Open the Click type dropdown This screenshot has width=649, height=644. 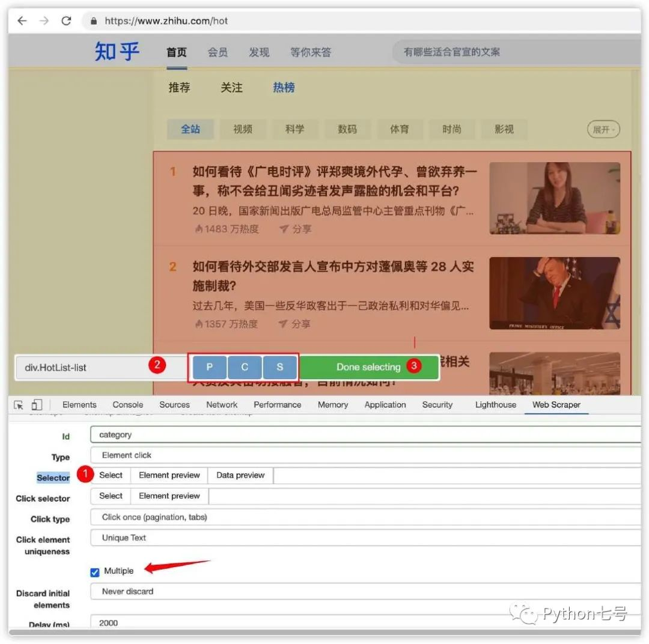(365, 517)
